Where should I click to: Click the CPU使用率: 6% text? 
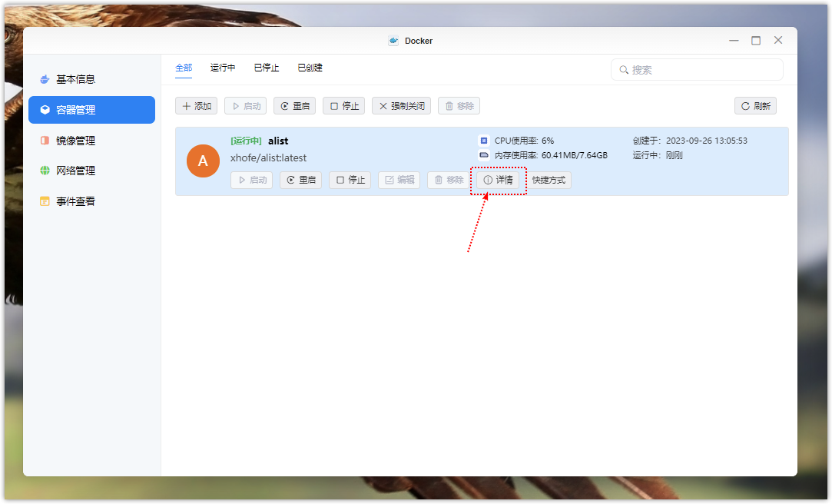click(524, 141)
